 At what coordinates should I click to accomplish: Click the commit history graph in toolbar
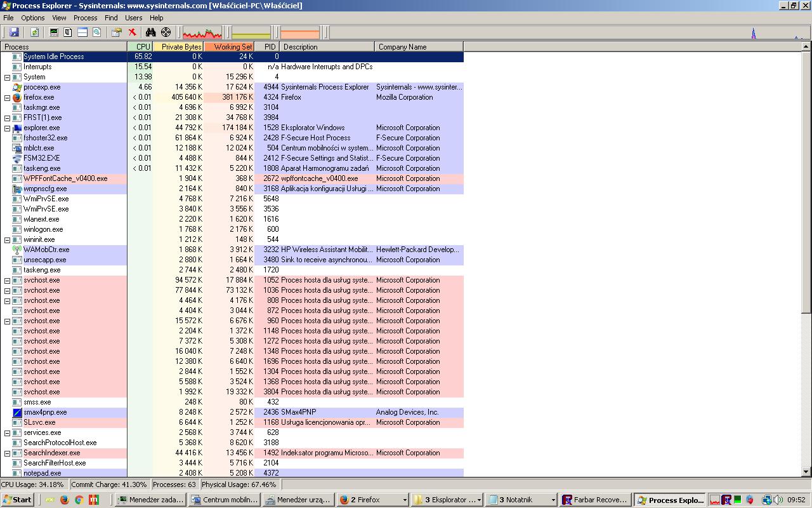pyautogui.click(x=252, y=32)
